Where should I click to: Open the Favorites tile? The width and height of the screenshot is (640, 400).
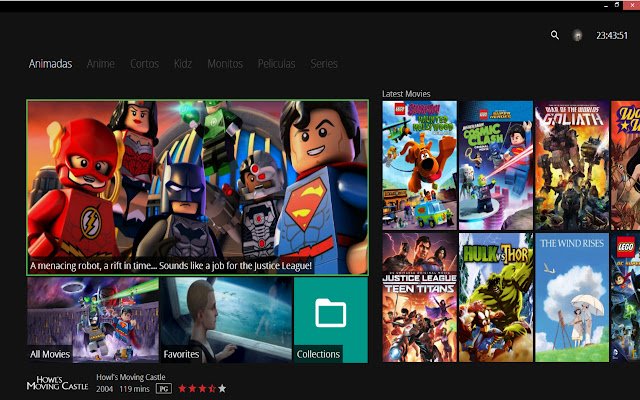[x=227, y=320]
